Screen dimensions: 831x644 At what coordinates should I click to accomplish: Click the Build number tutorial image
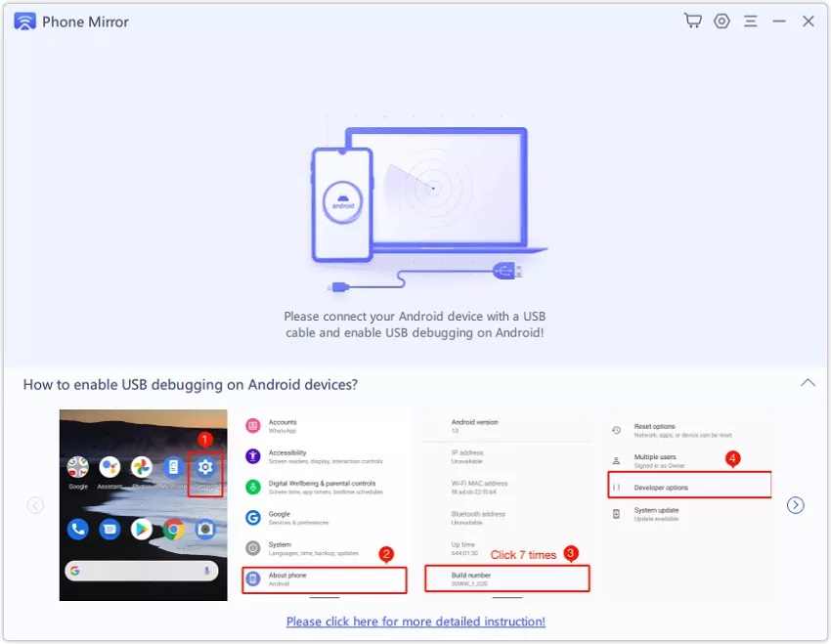pyautogui.click(x=507, y=504)
